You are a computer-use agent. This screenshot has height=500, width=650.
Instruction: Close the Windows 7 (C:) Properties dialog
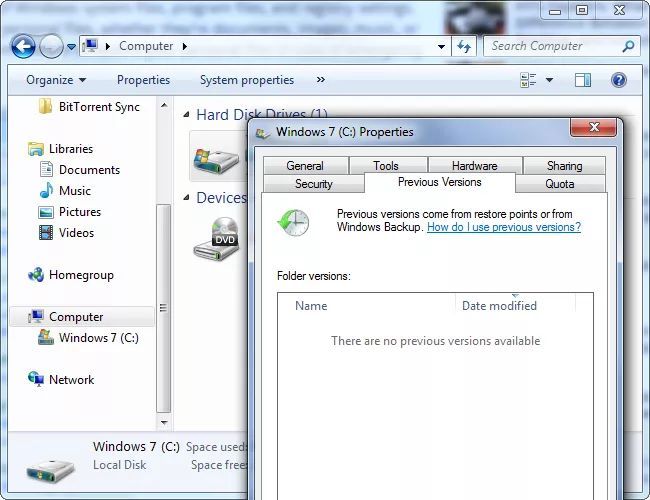pyautogui.click(x=594, y=127)
